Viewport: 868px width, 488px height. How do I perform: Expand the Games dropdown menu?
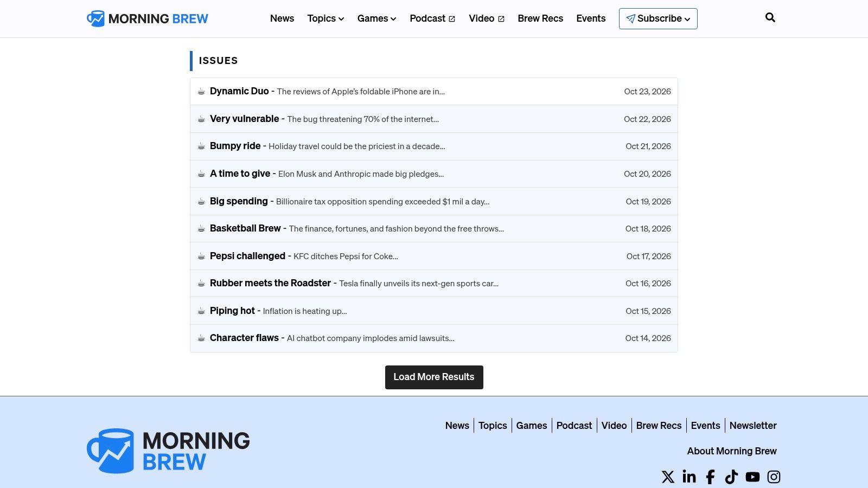(376, 18)
